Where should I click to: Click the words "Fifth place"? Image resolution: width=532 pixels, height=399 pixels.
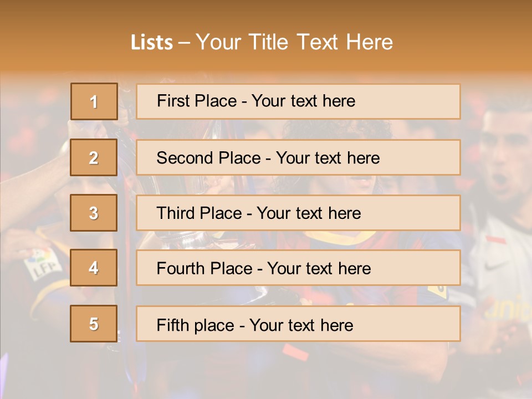[196, 325]
